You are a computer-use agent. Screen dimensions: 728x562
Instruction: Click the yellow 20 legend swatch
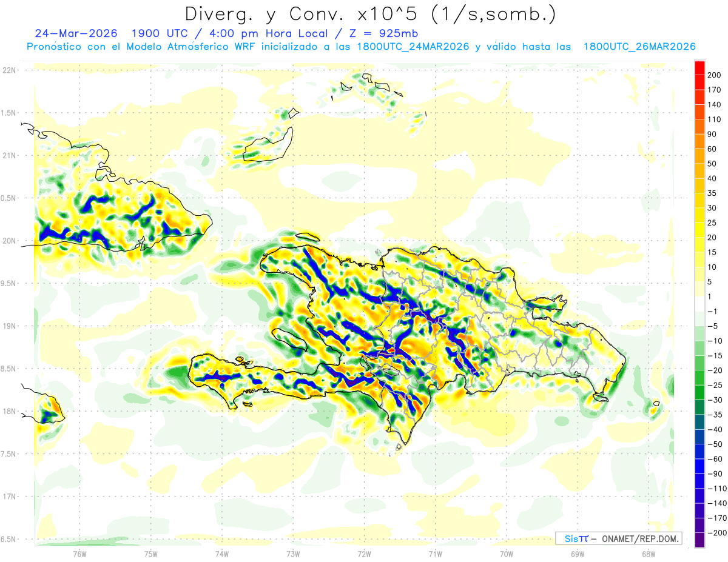699,229
